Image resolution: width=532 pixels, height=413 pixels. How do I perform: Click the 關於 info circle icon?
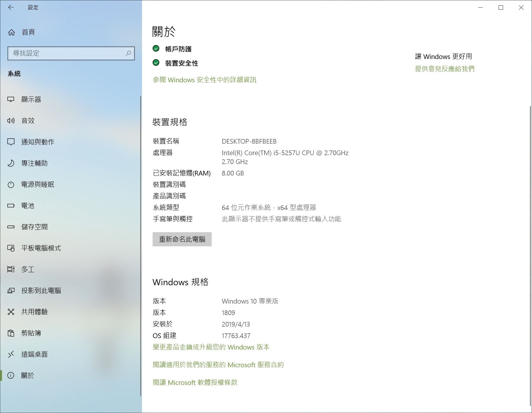click(11, 376)
